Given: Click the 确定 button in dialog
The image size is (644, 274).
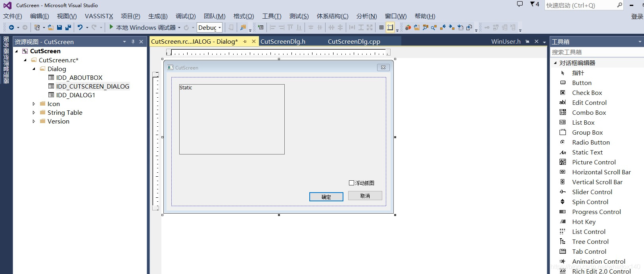Looking at the screenshot, I should click(326, 197).
